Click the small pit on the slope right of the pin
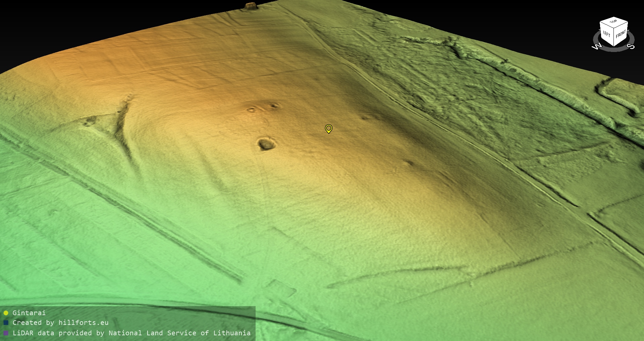Viewport: 644px width, 341px height. point(409,163)
